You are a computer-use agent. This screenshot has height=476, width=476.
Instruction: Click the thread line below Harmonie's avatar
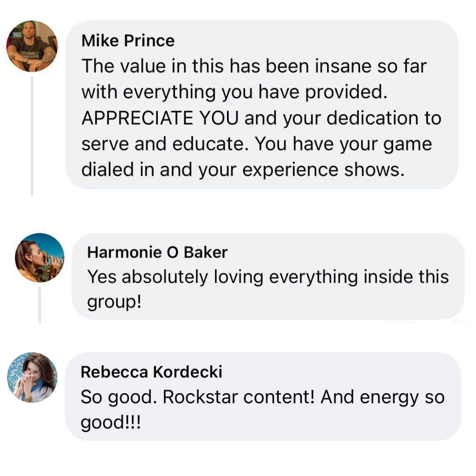(x=40, y=304)
